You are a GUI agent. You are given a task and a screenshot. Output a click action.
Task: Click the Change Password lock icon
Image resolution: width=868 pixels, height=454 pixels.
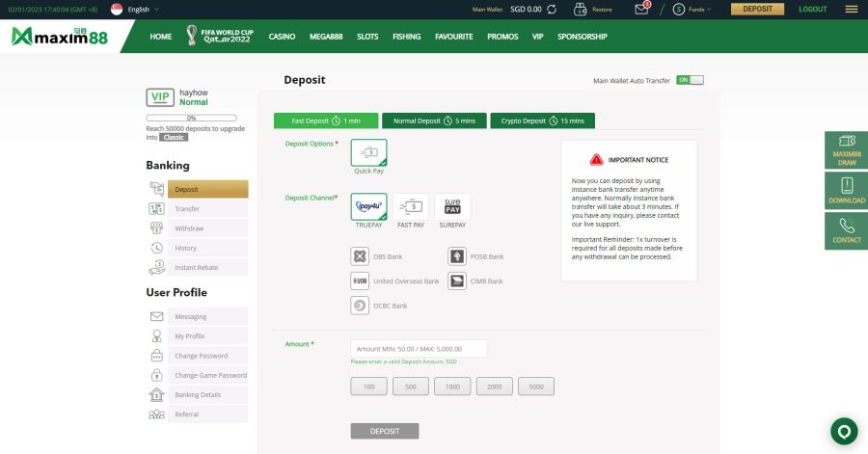156,355
